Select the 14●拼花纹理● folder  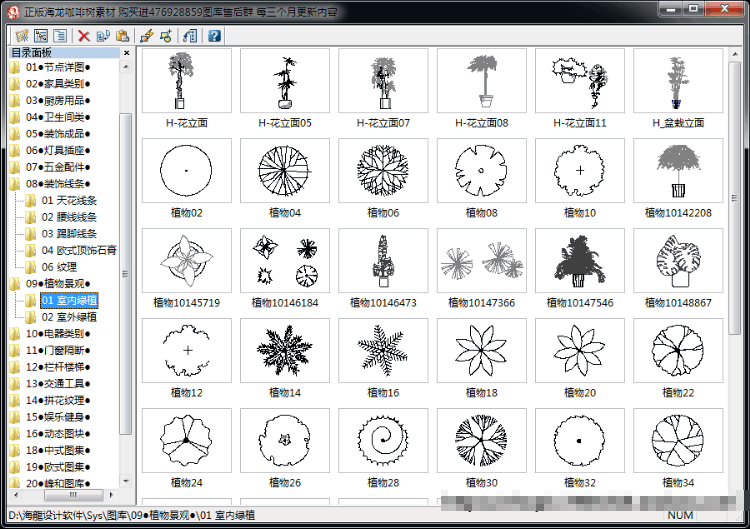(58, 400)
